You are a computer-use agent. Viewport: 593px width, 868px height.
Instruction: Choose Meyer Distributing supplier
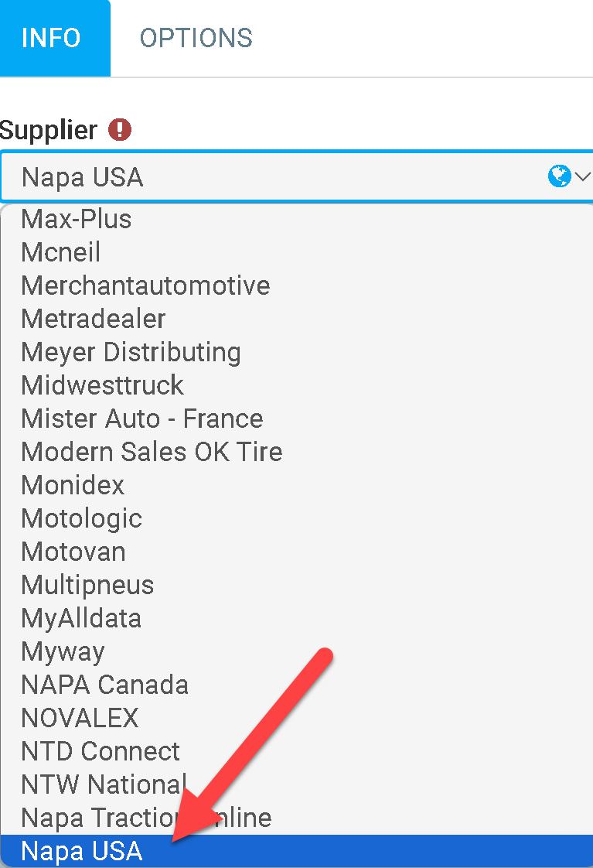point(131,352)
